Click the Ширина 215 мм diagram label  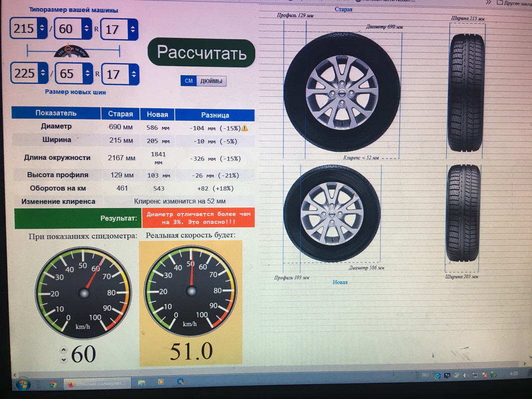click(x=468, y=18)
